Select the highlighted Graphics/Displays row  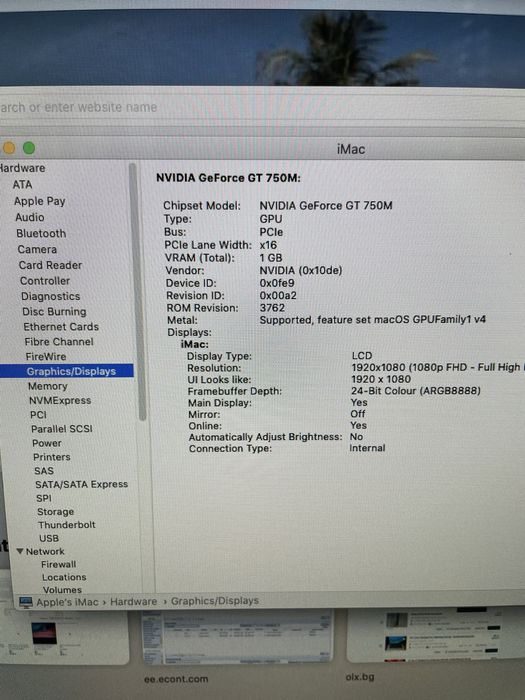[67, 371]
